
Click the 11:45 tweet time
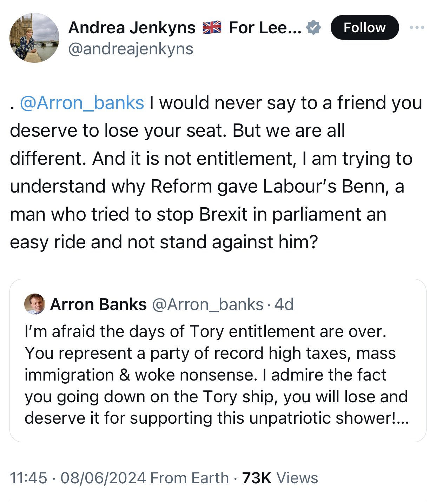(x=28, y=478)
